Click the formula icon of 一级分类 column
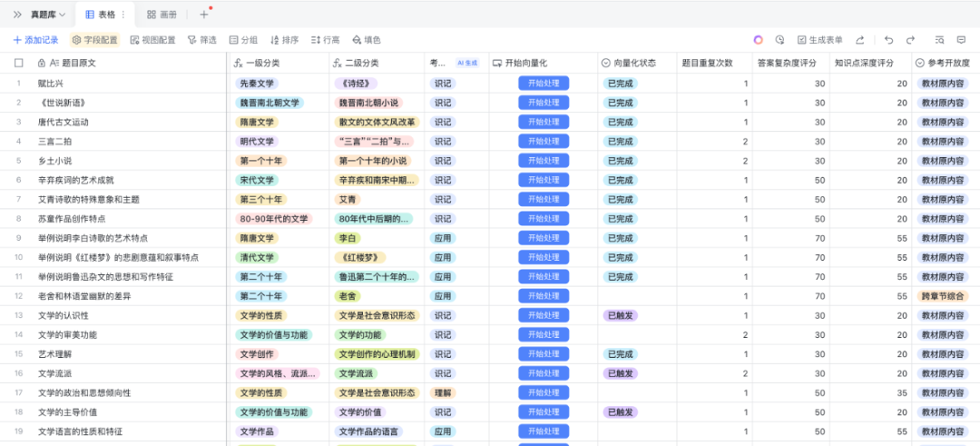The width and height of the screenshot is (980, 446). [238, 64]
